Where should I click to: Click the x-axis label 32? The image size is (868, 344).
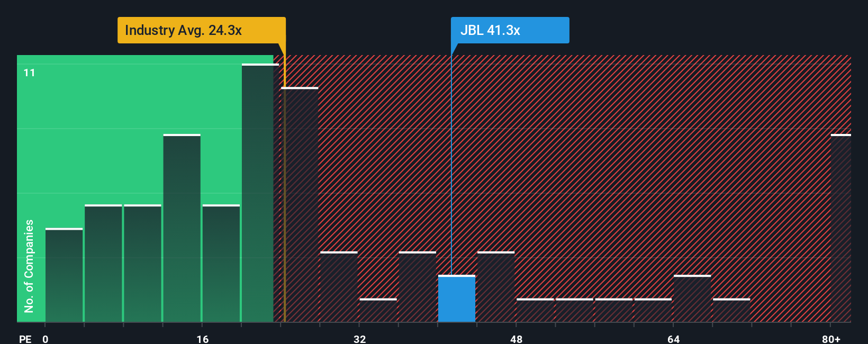pyautogui.click(x=360, y=339)
